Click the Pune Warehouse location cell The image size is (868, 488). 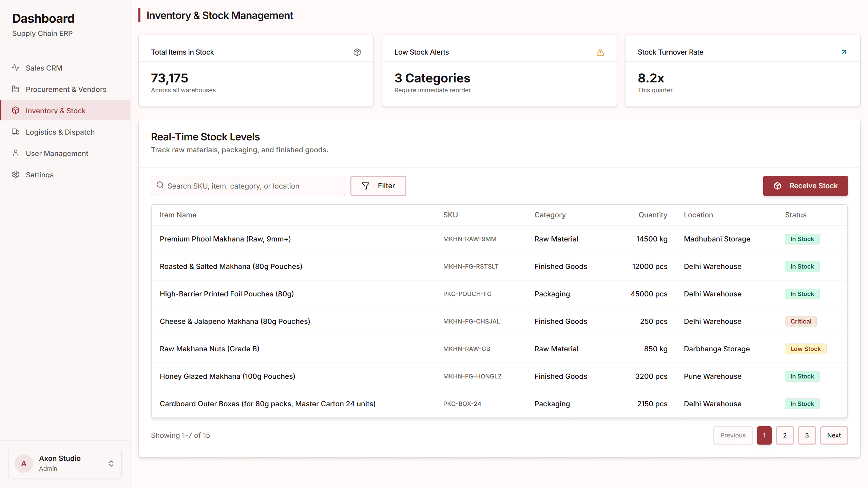[713, 376]
